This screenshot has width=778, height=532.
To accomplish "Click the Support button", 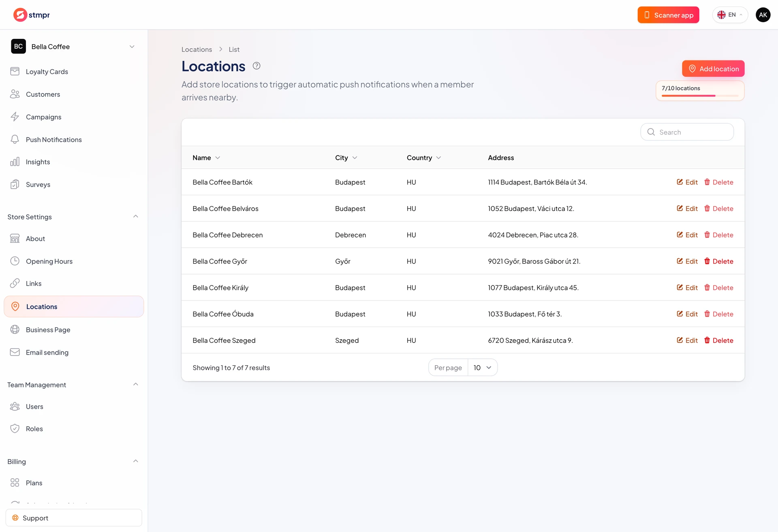I will 74,518.
